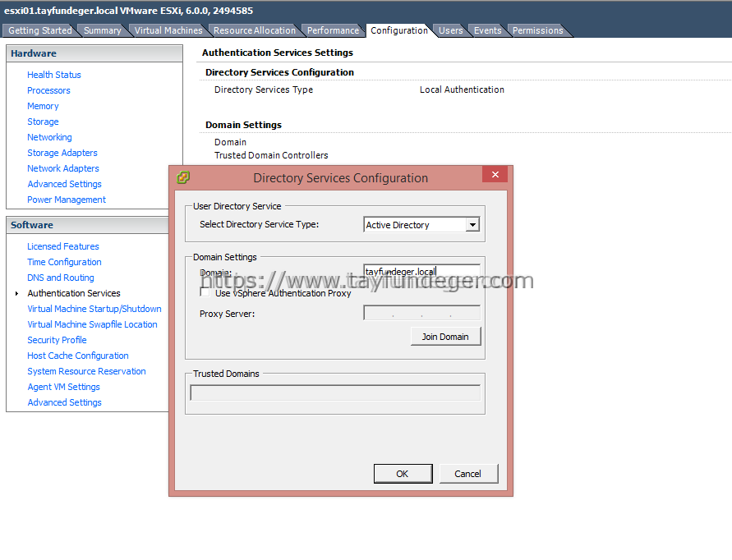Screen dimensions: 732x560
Task: Open the Users tab
Action: point(450,30)
